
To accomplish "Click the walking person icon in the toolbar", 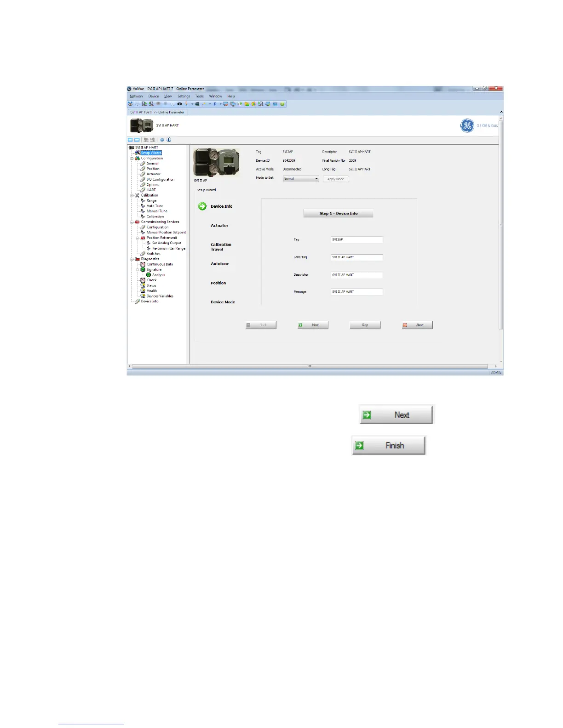I will [x=186, y=104].
